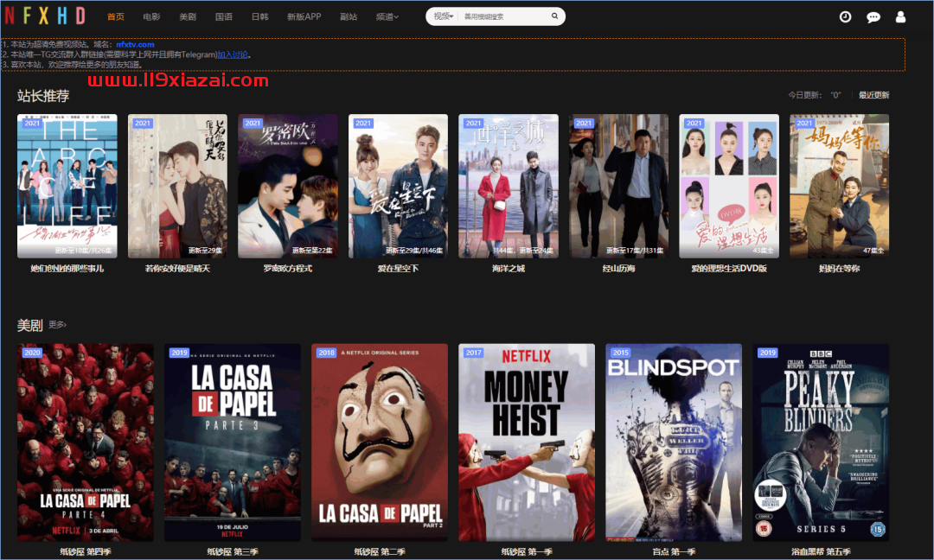The width and height of the screenshot is (934, 560).
Task: Open the Money Heist poster
Action: pyautogui.click(x=527, y=442)
